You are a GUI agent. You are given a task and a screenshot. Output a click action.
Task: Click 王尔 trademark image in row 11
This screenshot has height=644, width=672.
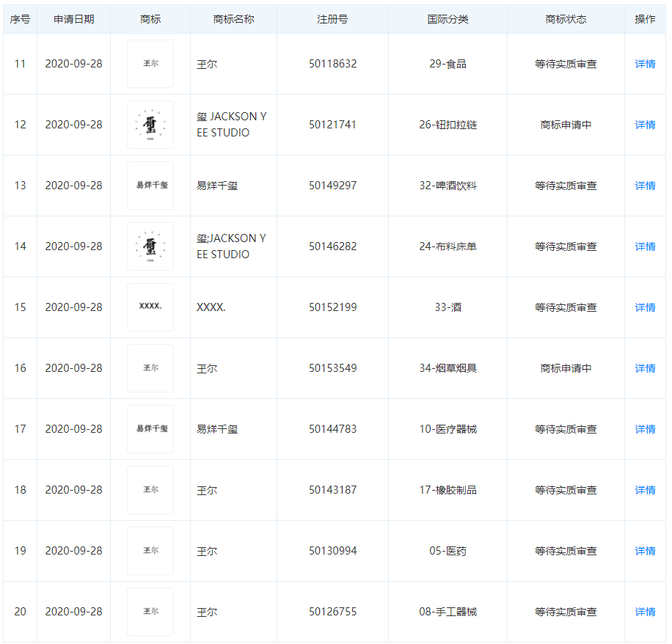pyautogui.click(x=150, y=64)
